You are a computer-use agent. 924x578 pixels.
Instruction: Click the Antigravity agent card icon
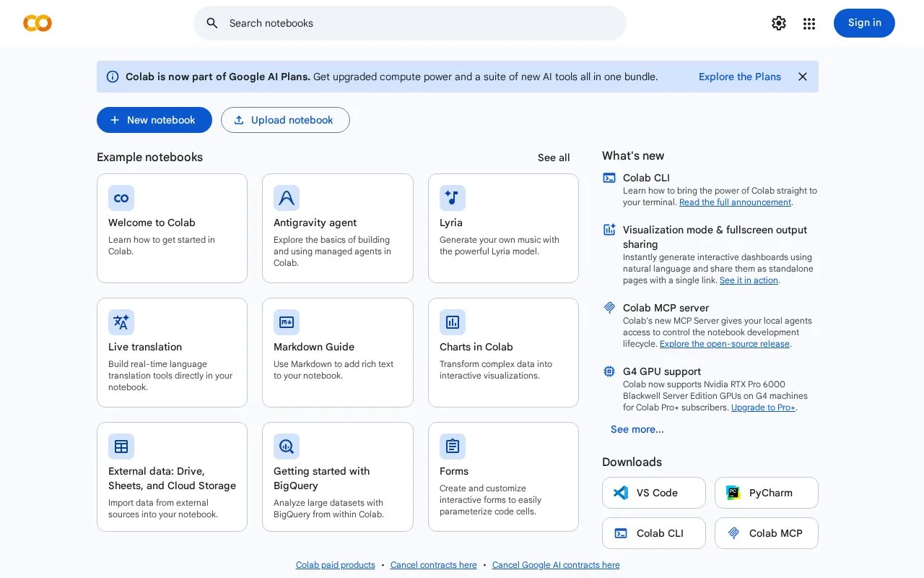(x=287, y=198)
